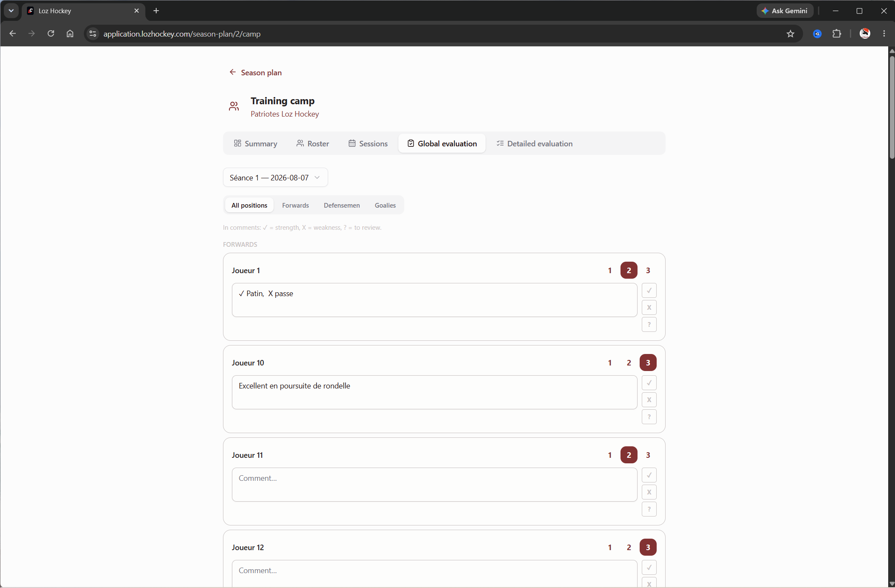The image size is (895, 588).
Task: Rate Joueur 1 as 3
Action: pyautogui.click(x=648, y=271)
